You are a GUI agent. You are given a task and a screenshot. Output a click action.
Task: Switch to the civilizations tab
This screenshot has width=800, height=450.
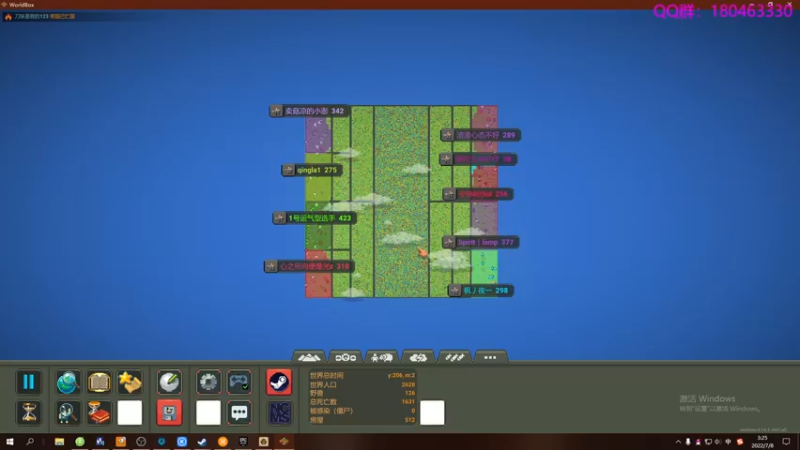(x=345, y=357)
